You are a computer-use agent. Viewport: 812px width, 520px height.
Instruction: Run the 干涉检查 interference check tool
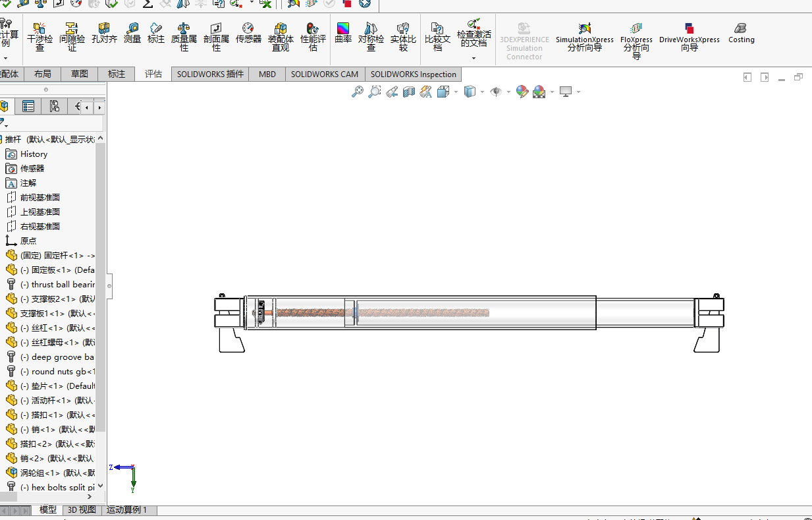tap(40, 36)
